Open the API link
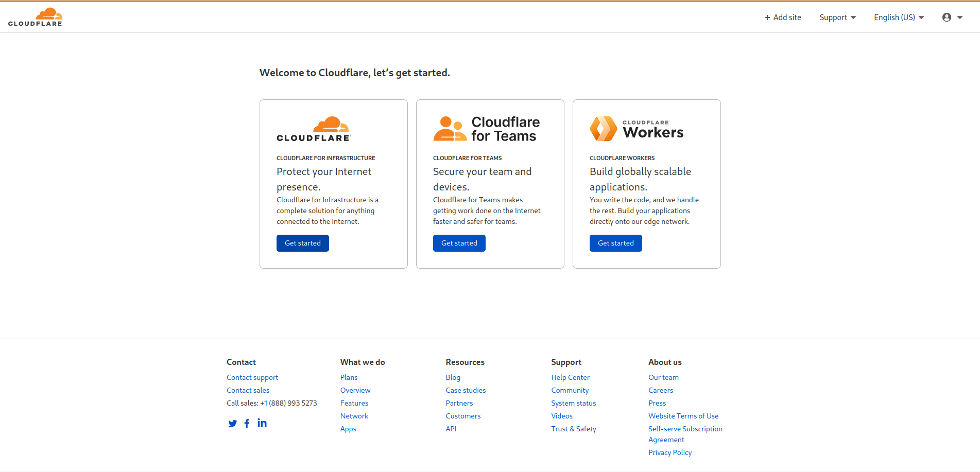The width and height of the screenshot is (980, 472). coord(451,429)
